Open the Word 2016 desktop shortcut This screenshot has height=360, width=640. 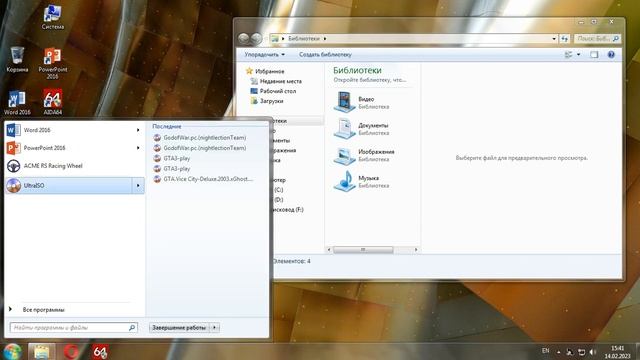(x=17, y=102)
